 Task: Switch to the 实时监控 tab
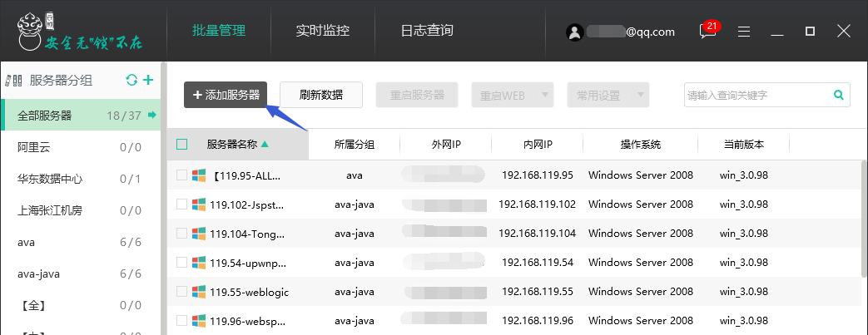[322, 31]
